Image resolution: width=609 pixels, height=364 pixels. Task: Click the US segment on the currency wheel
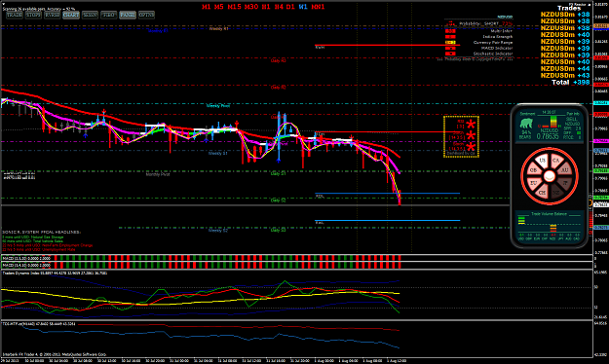point(542,161)
